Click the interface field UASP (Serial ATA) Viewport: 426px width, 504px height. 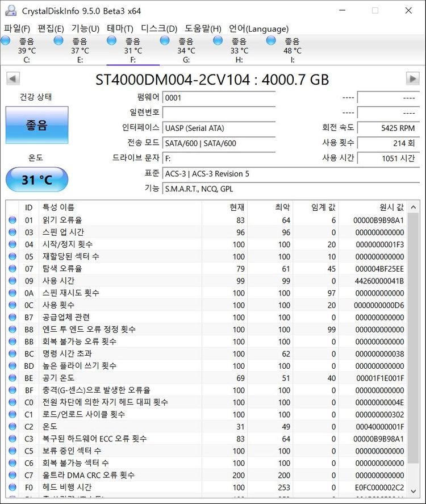[219, 128]
